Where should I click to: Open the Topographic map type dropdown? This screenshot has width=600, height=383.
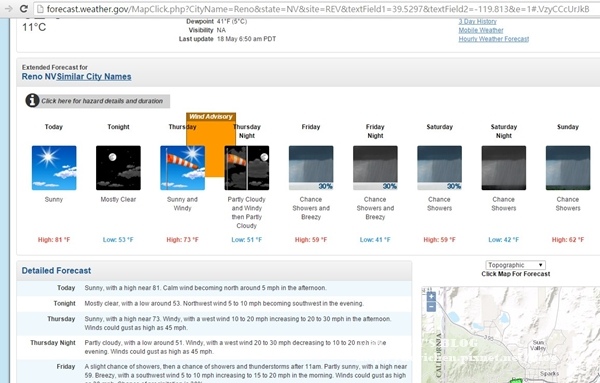click(x=515, y=265)
